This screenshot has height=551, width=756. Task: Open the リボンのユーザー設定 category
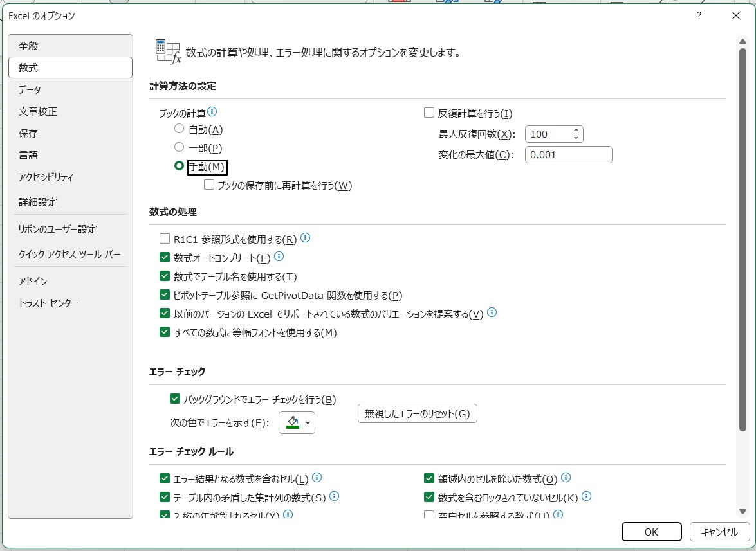(70, 230)
